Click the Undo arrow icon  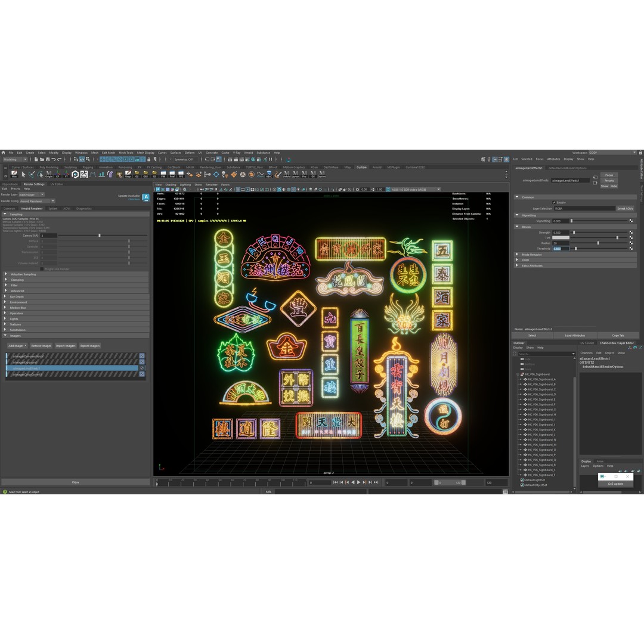pos(54,159)
